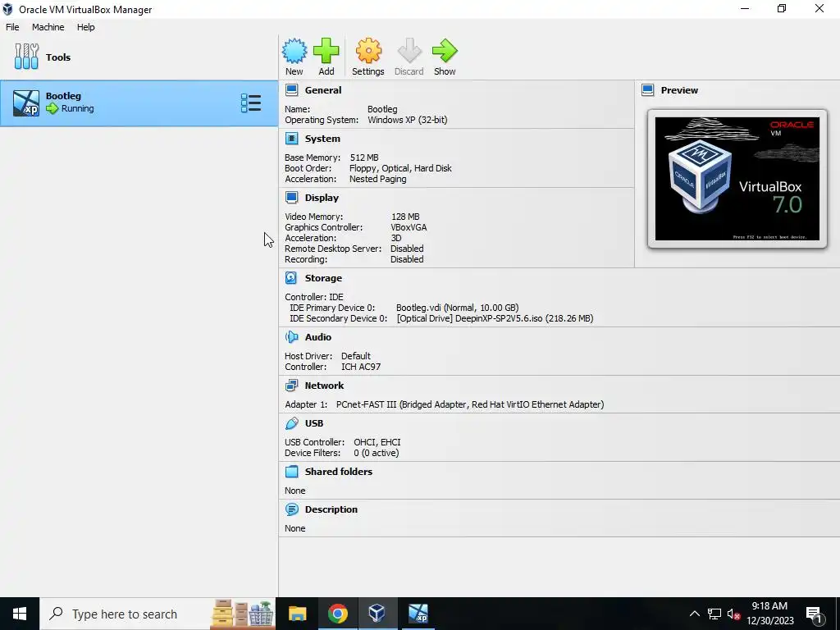The height and width of the screenshot is (630, 840).
Task: Click the network tray icon
Action: [714, 614]
